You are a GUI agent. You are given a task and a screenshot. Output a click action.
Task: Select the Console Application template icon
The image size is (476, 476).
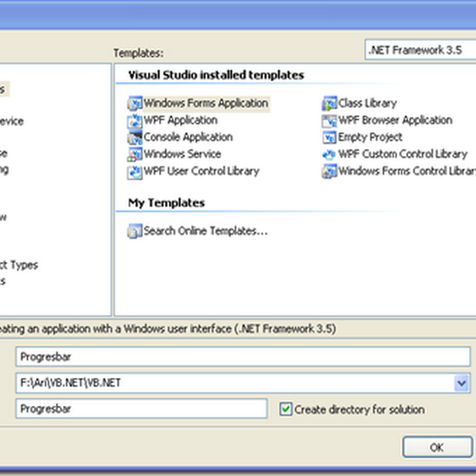(135, 137)
